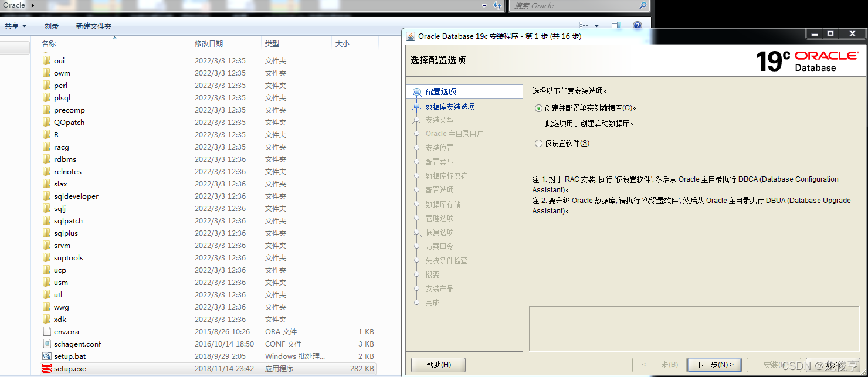Open the view options dropdown arrow in Explorer
The width and height of the screenshot is (868, 377).
tap(597, 26)
